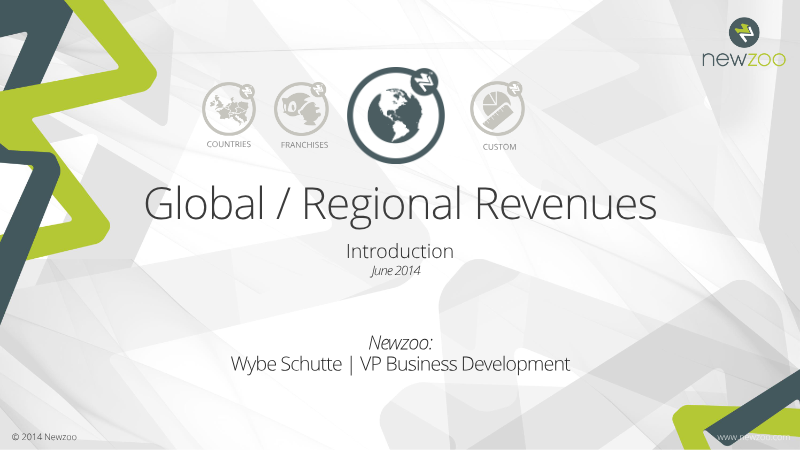
Task: Select the June 2014 date text
Action: click(395, 270)
